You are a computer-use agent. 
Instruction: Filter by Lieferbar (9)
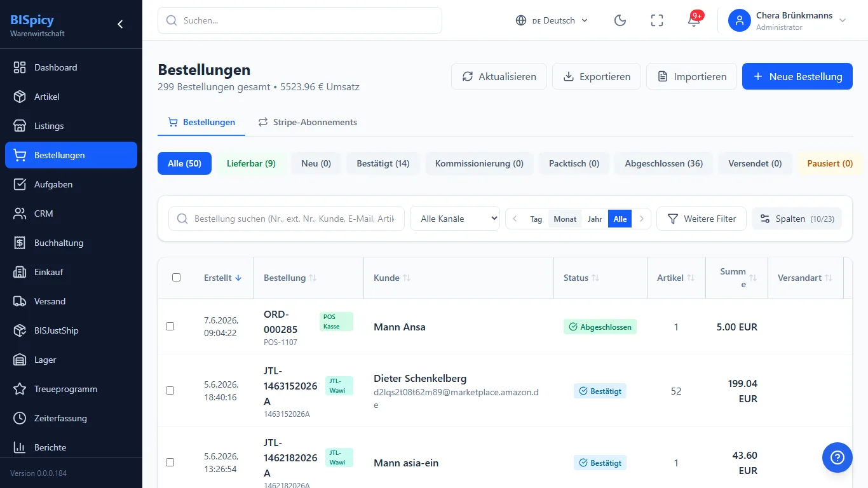(251, 163)
